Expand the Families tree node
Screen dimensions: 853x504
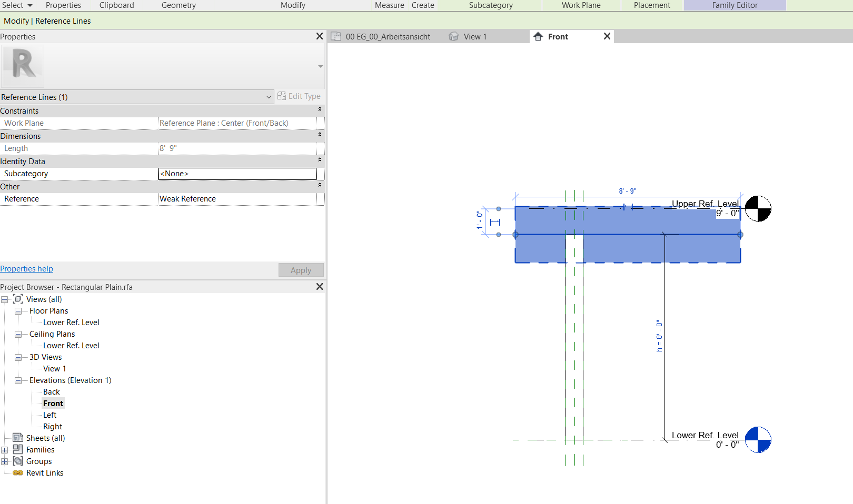[x=5, y=449]
